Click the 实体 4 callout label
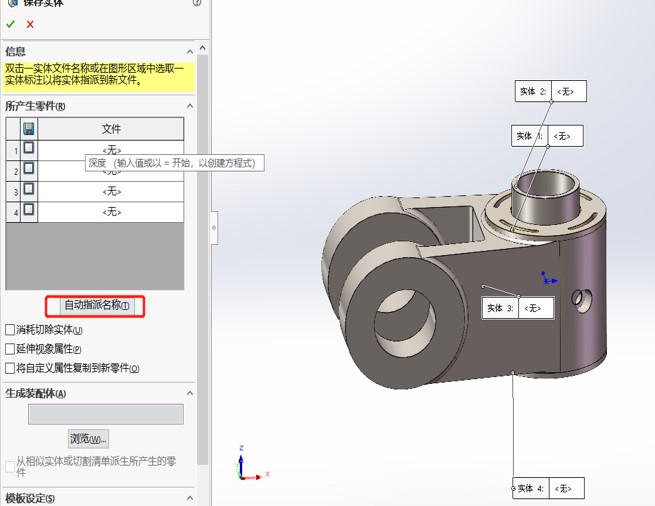Screen dimensions: 655x506 click(548, 488)
